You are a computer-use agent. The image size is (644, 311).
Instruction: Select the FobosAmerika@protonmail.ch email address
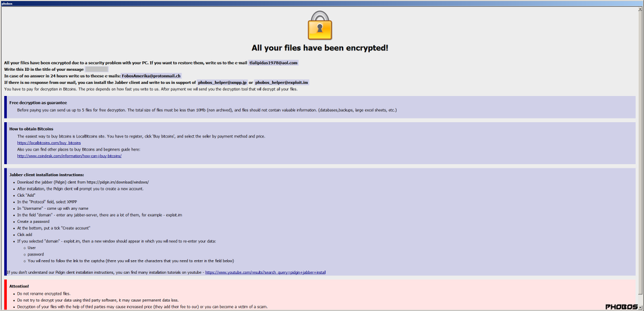tap(151, 76)
